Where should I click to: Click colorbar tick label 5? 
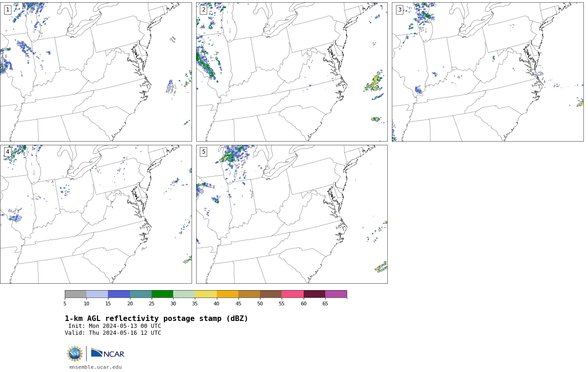tap(65, 303)
